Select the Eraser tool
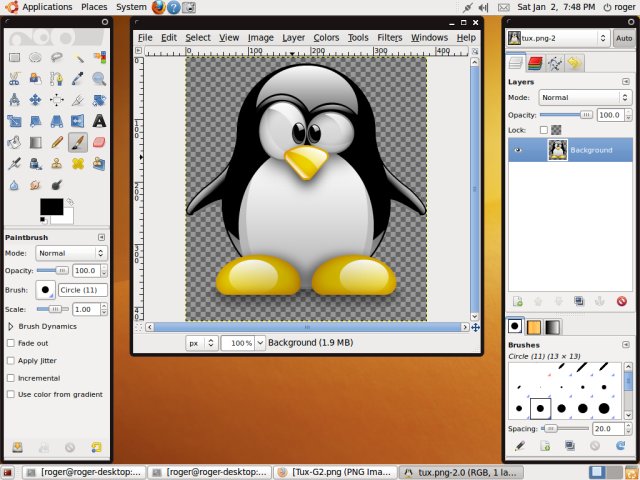Screen dimensions: 640x480 [99, 142]
